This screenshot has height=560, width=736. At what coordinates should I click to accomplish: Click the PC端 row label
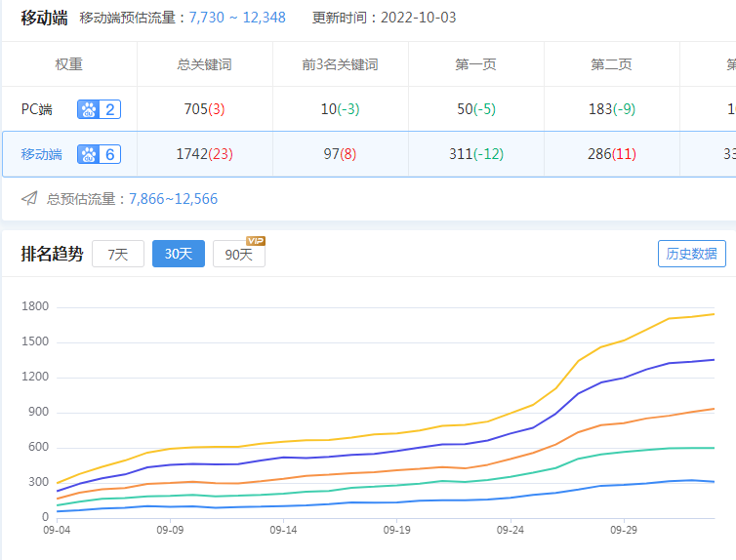(37, 109)
